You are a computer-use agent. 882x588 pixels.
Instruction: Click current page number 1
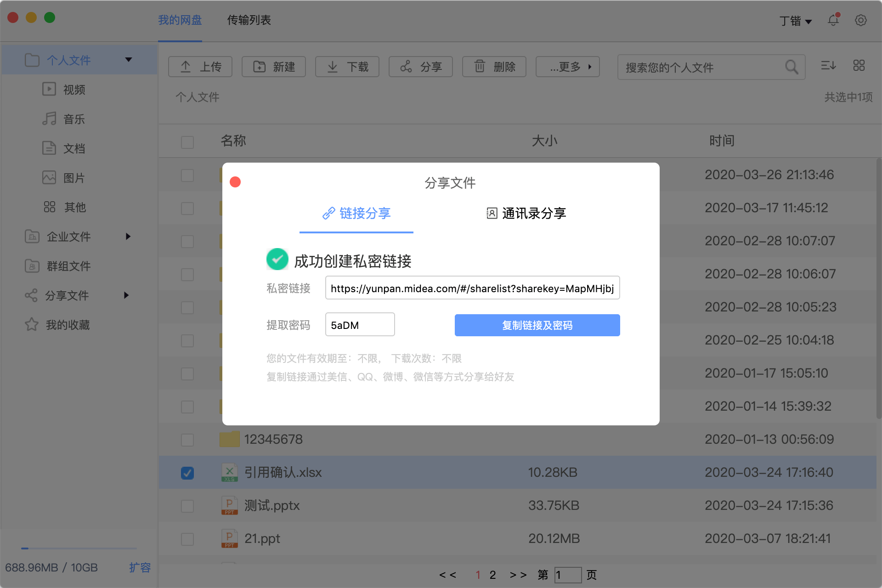478,575
